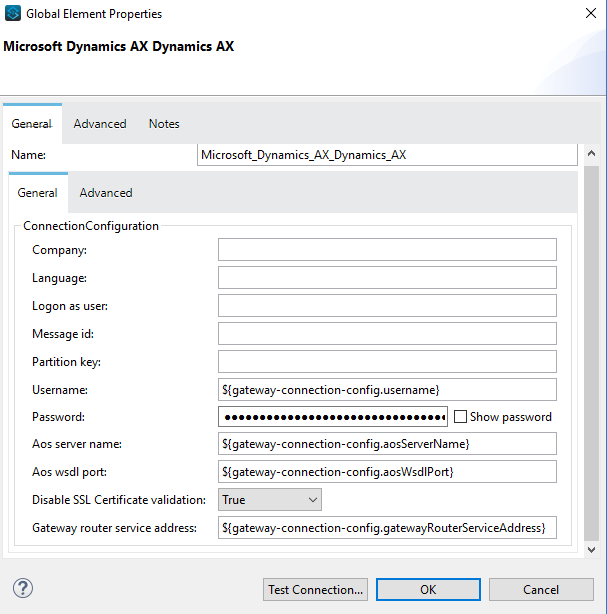Select the Password input field
The width and height of the screenshot is (607, 614).
tap(333, 417)
